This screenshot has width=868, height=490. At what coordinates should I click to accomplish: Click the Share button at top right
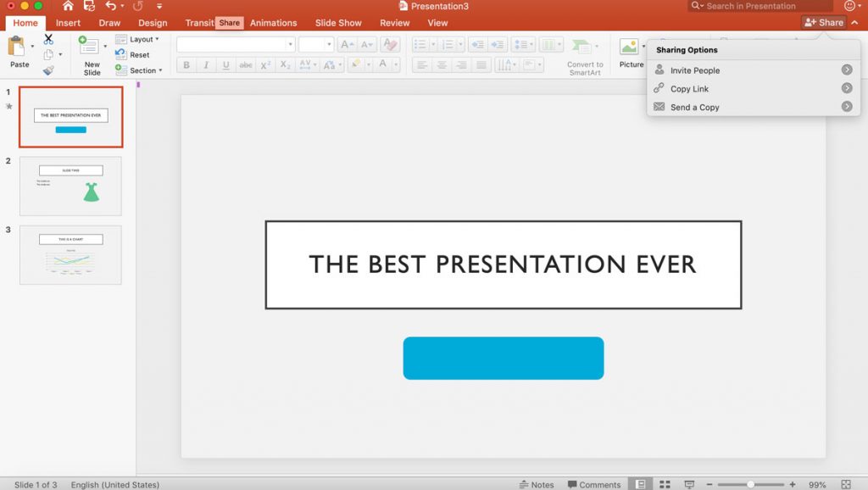[824, 22]
